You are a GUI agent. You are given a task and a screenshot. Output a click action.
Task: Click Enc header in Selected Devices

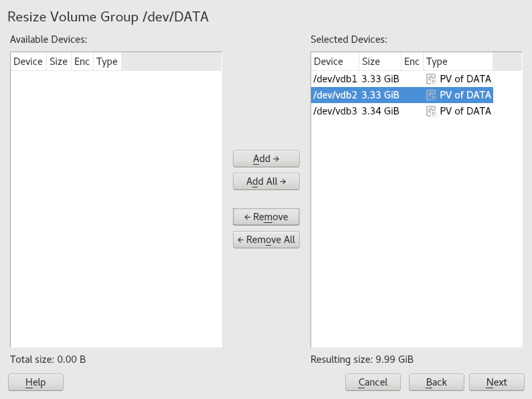point(412,62)
